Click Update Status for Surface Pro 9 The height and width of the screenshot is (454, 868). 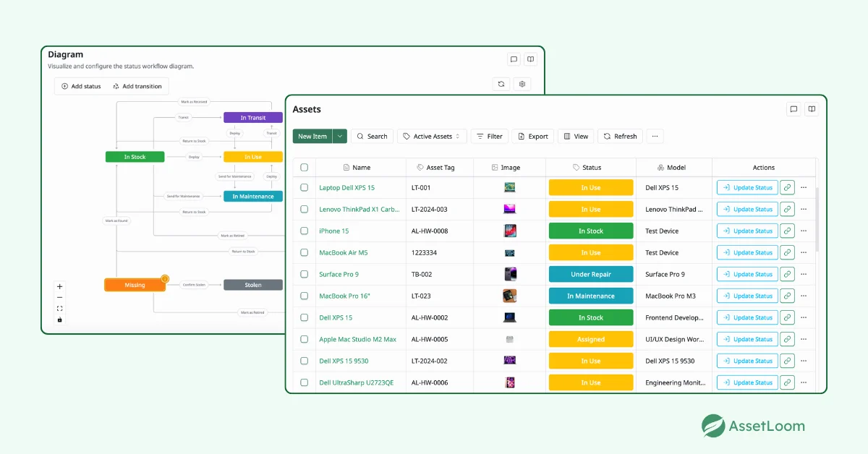click(747, 274)
